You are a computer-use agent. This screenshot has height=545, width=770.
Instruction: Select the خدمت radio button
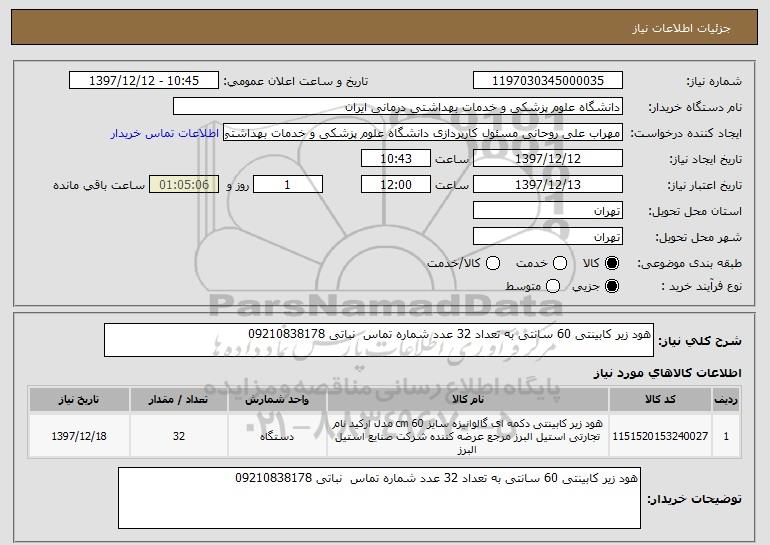(x=560, y=263)
